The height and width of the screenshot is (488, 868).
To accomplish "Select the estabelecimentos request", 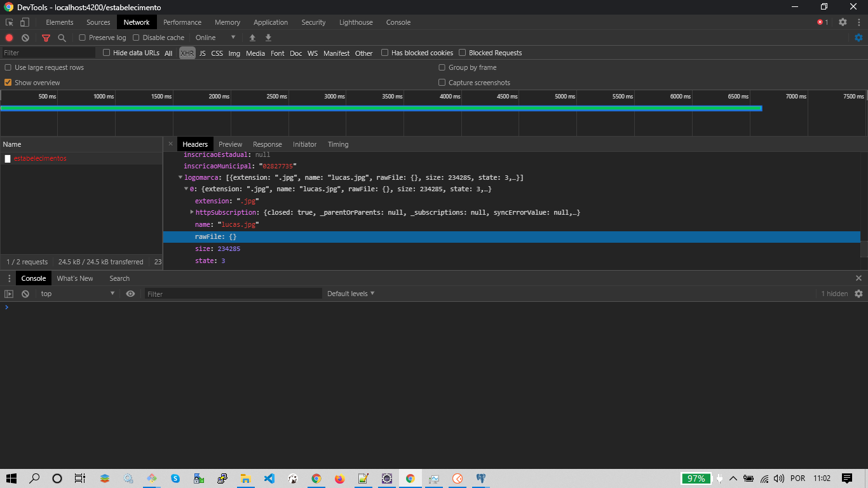I will [40, 159].
